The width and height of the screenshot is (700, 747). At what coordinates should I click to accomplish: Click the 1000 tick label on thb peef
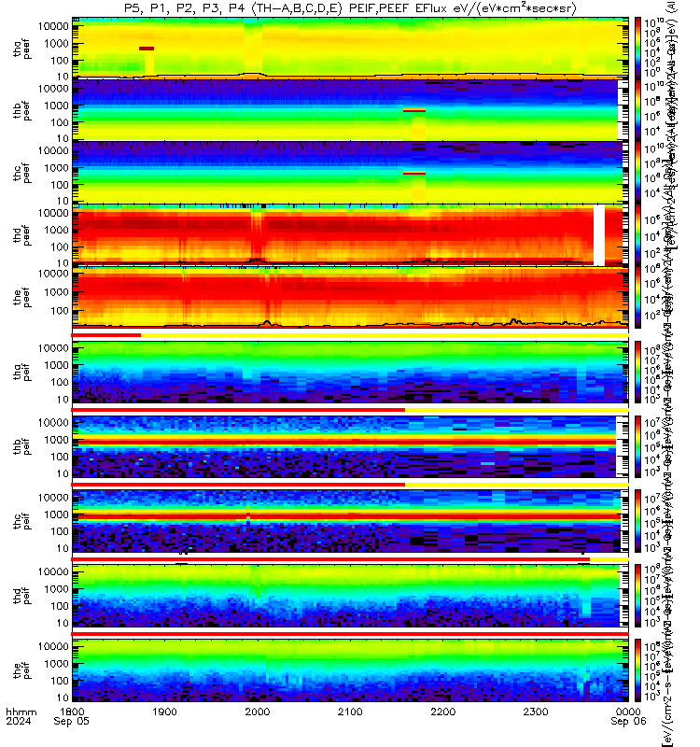point(57,106)
